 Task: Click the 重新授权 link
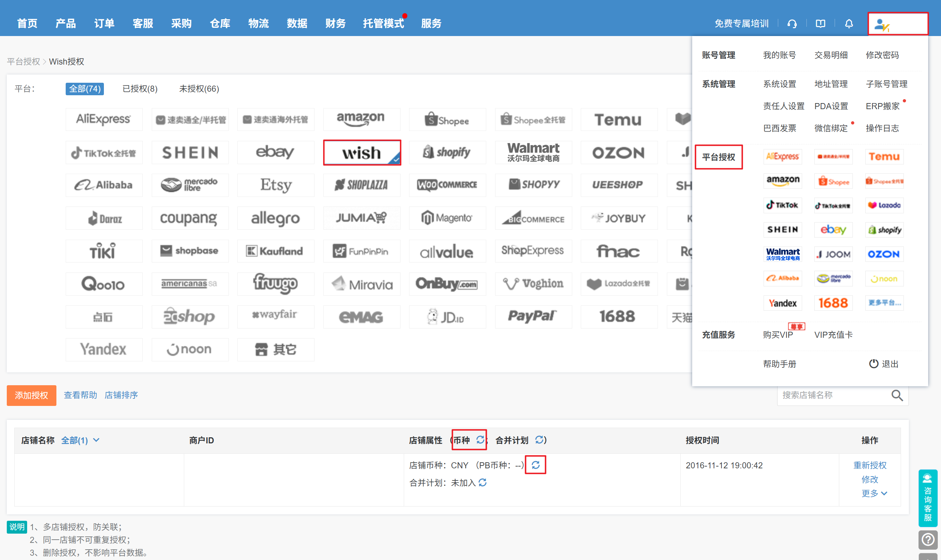pos(870,465)
